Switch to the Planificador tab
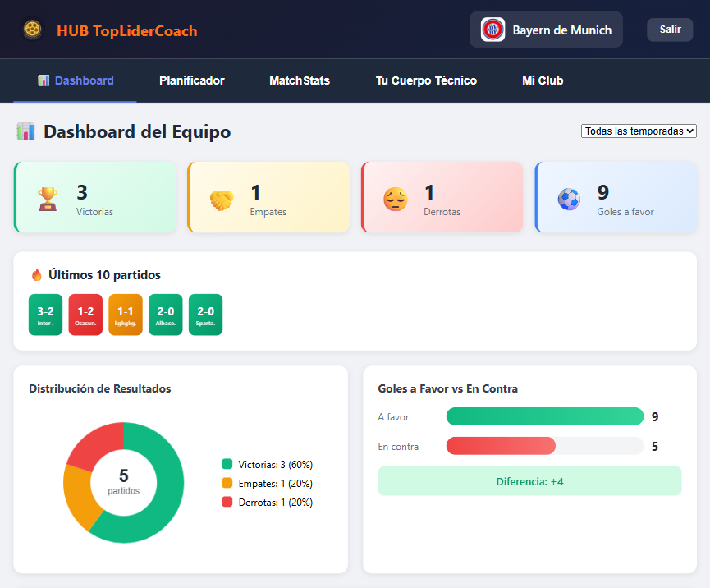This screenshot has height=588, width=710. 191,80
